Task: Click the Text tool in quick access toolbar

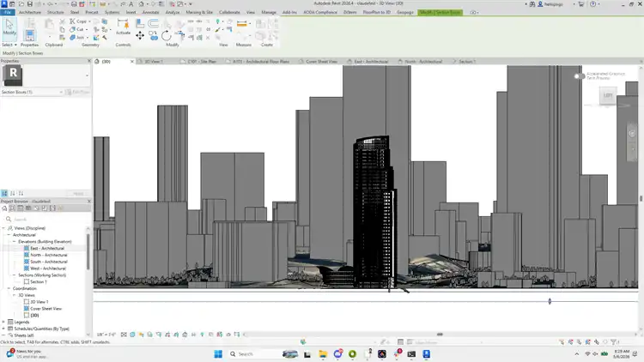Action: [x=131, y=4]
